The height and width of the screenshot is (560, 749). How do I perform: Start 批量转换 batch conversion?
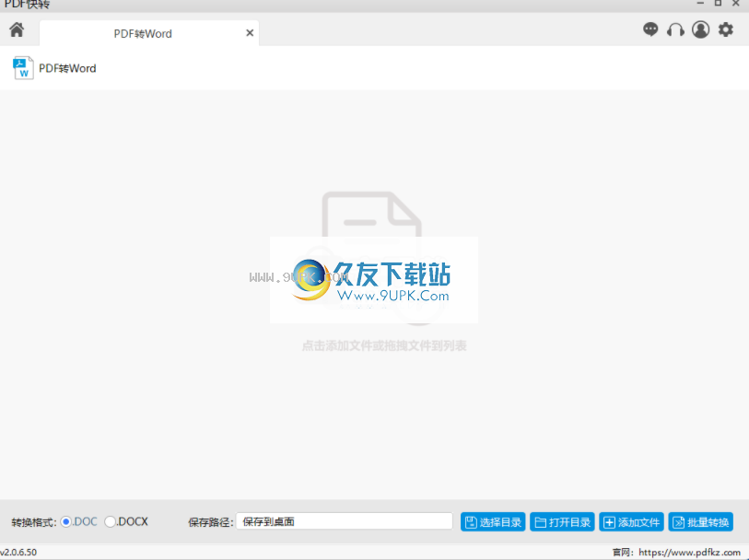pyautogui.click(x=701, y=522)
